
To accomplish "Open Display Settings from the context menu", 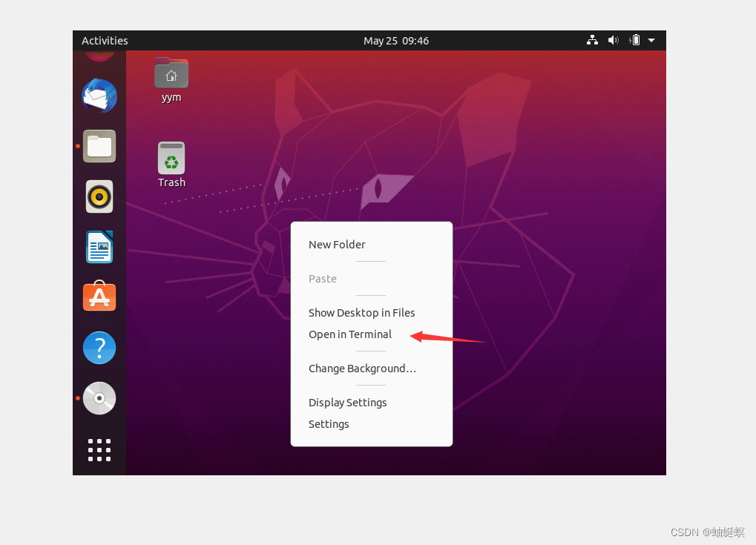I will click(x=347, y=402).
